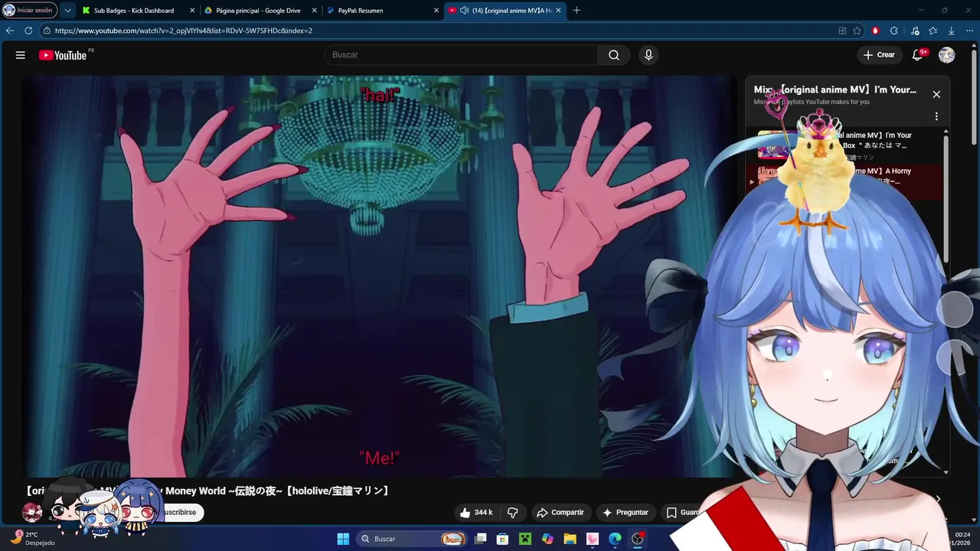980x551 pixels.
Task: Click the Mix playlist scrollbar
Action: [946, 199]
